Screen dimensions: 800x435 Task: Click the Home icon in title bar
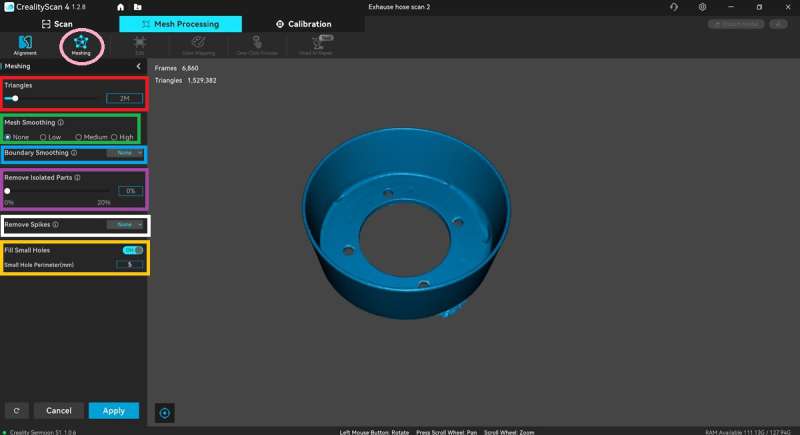pos(121,7)
